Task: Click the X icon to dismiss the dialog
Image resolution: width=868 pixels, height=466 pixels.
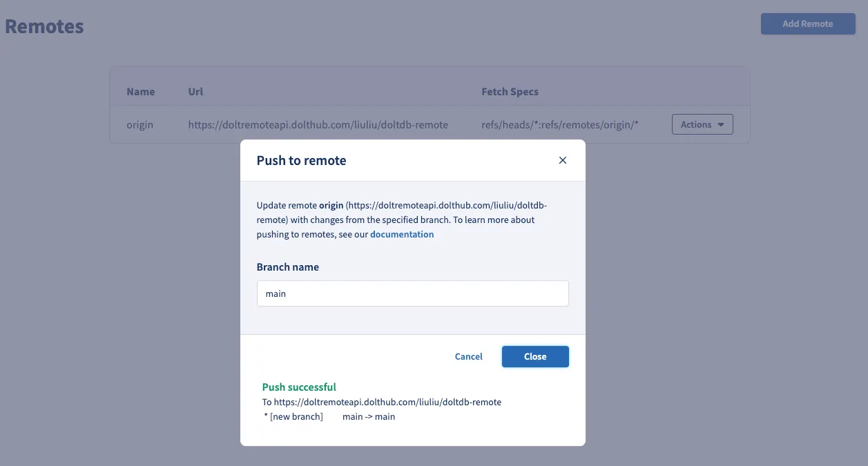Action: pos(563,159)
